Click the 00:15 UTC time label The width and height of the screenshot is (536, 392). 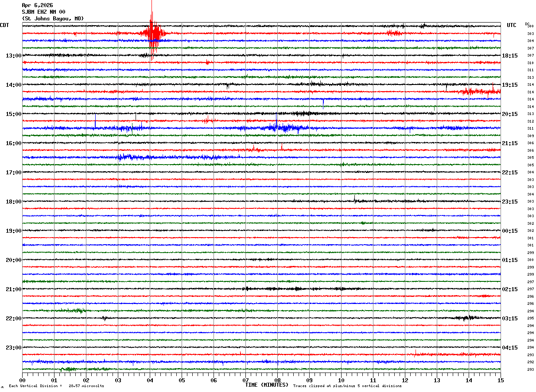(x=509, y=231)
